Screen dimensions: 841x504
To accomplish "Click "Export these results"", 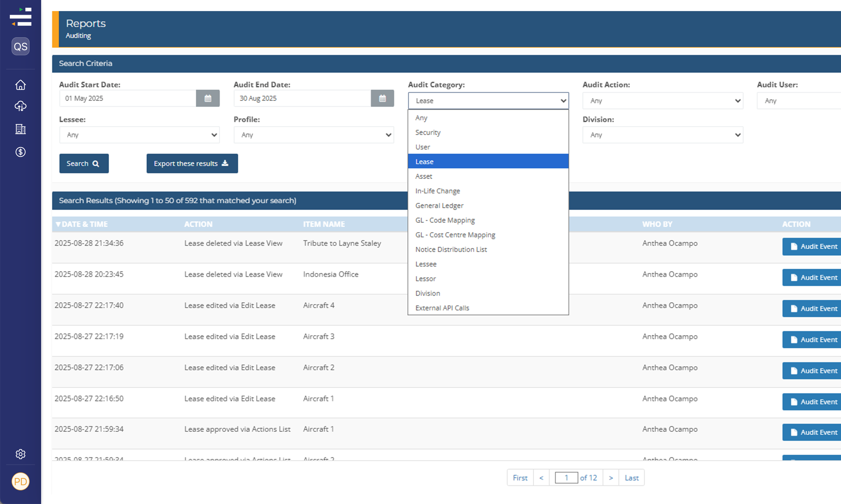I will coord(192,163).
